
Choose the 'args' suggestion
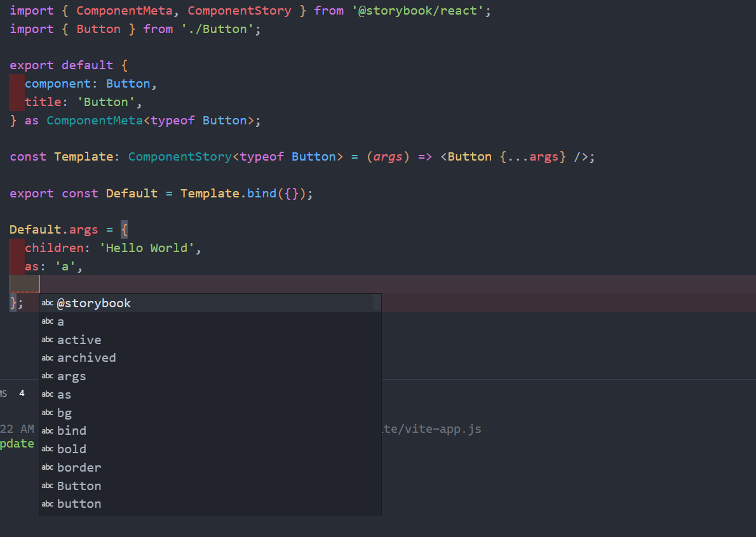point(210,376)
